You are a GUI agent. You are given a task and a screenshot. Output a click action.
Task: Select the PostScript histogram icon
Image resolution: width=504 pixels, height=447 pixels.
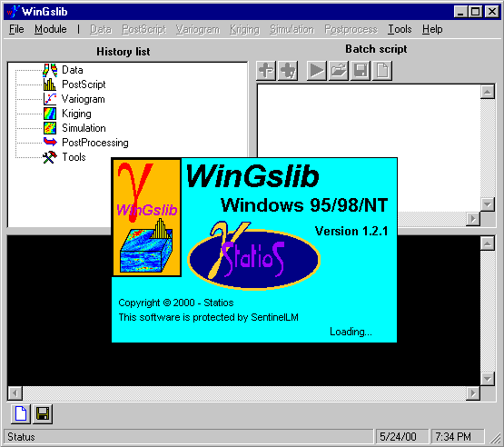50,84
